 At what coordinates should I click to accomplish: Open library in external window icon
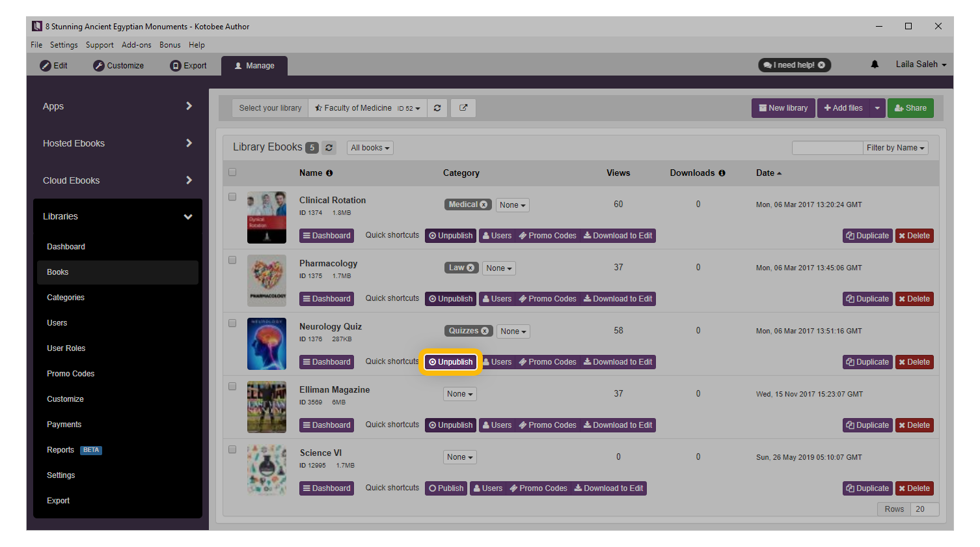point(463,108)
